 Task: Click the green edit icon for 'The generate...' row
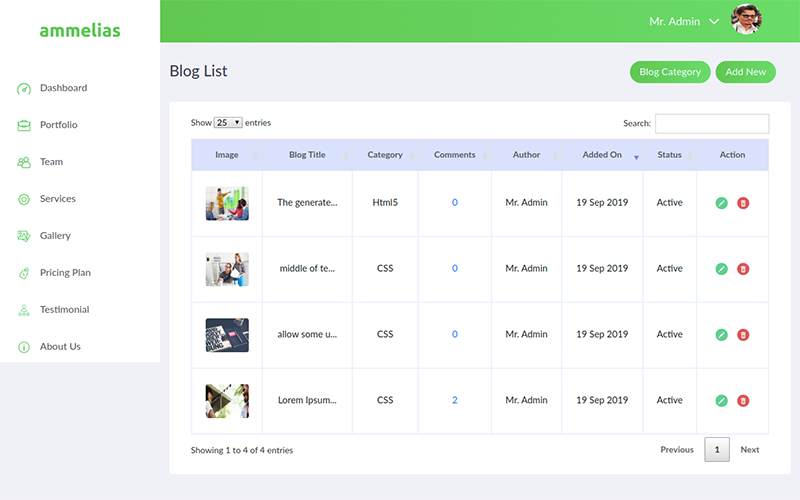(721, 203)
